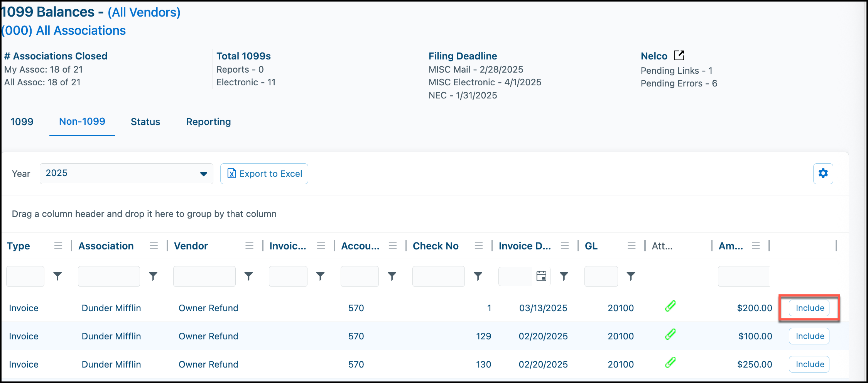Open attachment for the $250.00 invoice
Image resolution: width=868 pixels, height=383 pixels.
[670, 363]
